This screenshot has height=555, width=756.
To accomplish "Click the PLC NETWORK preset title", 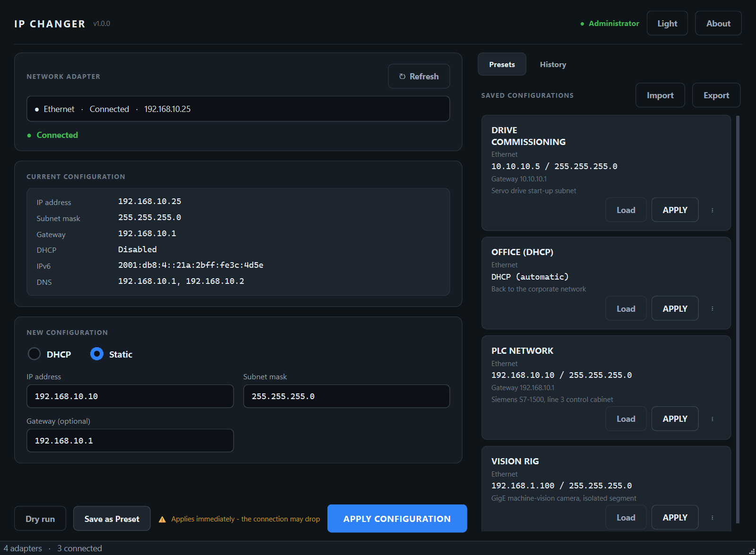I will click(522, 351).
